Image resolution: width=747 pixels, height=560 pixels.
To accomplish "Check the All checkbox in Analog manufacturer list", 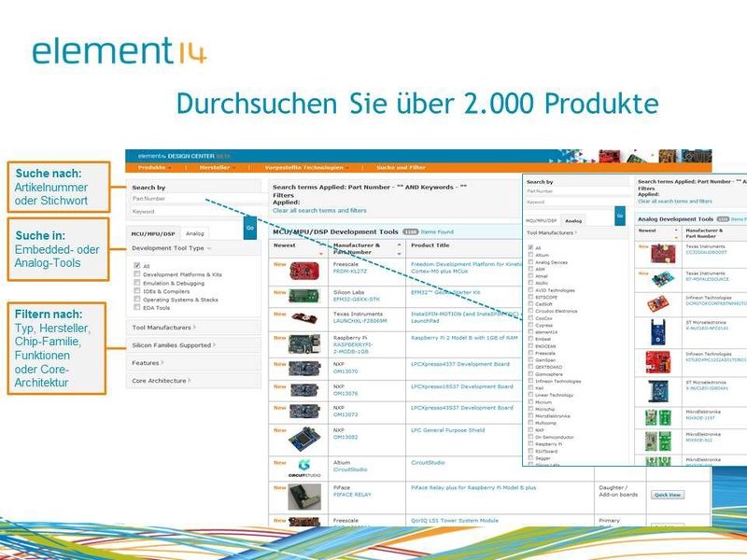I will pos(530,247).
